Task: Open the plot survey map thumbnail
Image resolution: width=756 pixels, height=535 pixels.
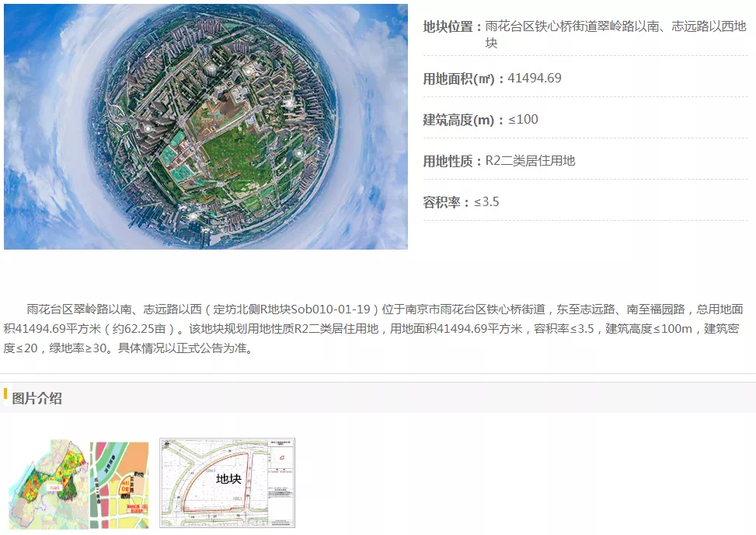Action: (227, 482)
